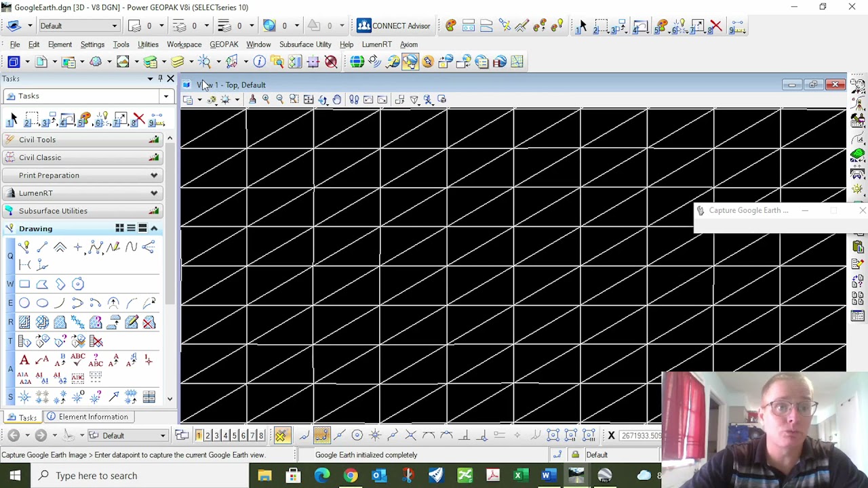
Task: Toggle view 1 in view groups
Action: (199, 435)
